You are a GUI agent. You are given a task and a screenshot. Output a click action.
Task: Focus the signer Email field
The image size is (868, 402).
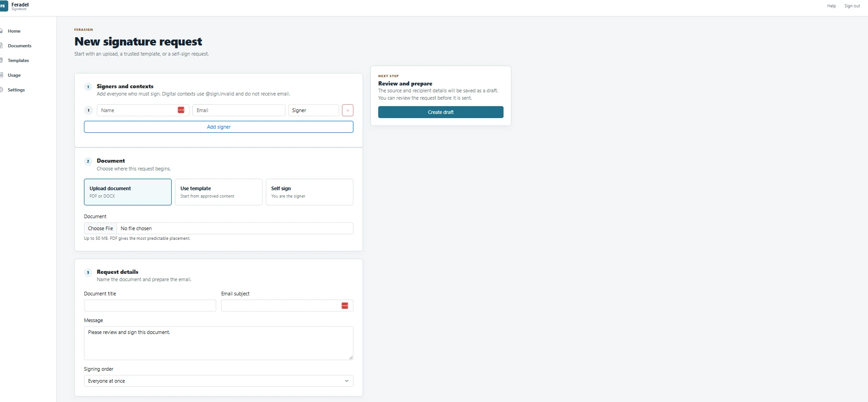click(239, 110)
